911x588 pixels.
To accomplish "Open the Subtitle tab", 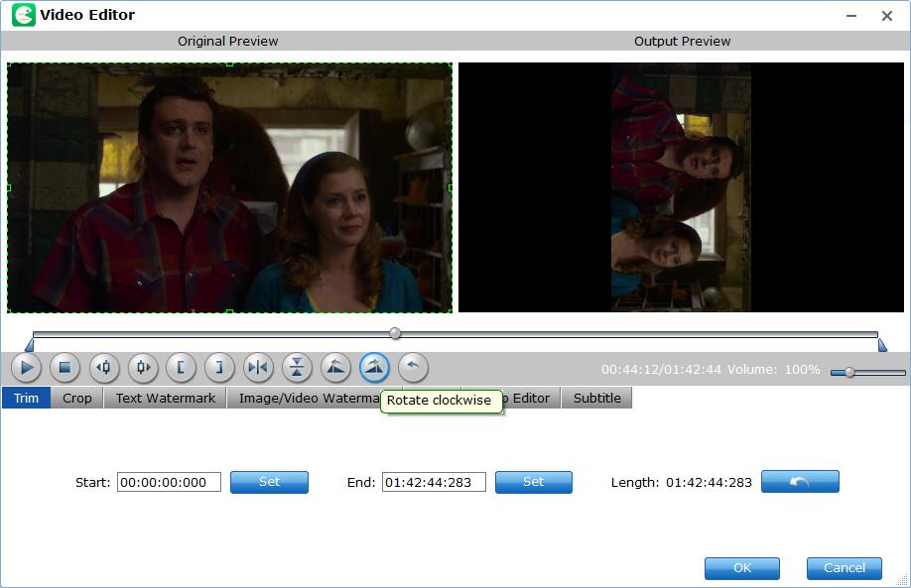I will coord(597,399).
